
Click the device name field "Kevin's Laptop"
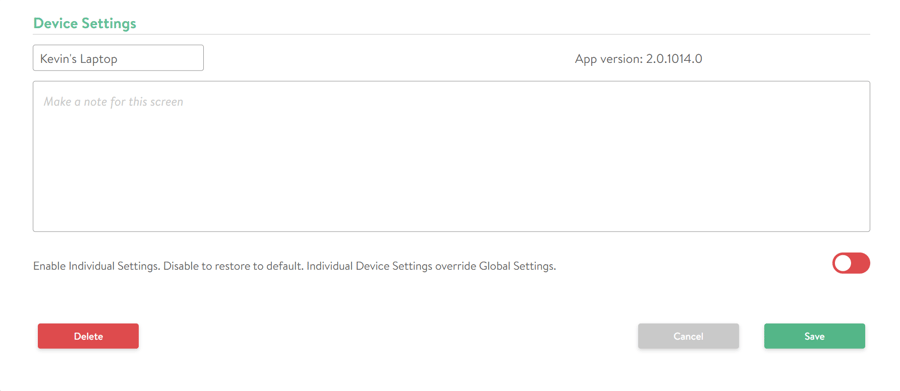(x=118, y=58)
